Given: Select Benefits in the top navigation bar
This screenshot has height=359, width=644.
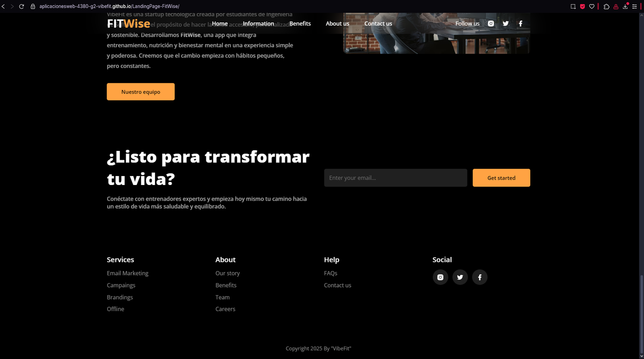Looking at the screenshot, I should (300, 24).
